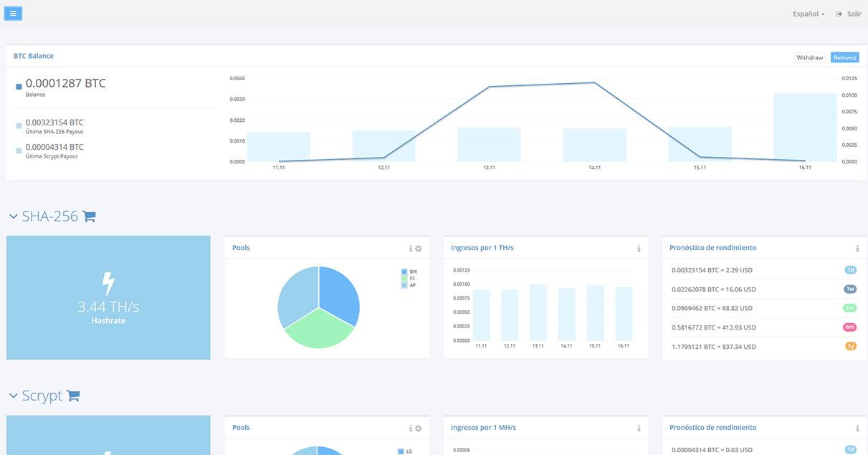Viewport: 868px width, 455px height.
Task: Select the 1w forecast badge
Action: 850,289
